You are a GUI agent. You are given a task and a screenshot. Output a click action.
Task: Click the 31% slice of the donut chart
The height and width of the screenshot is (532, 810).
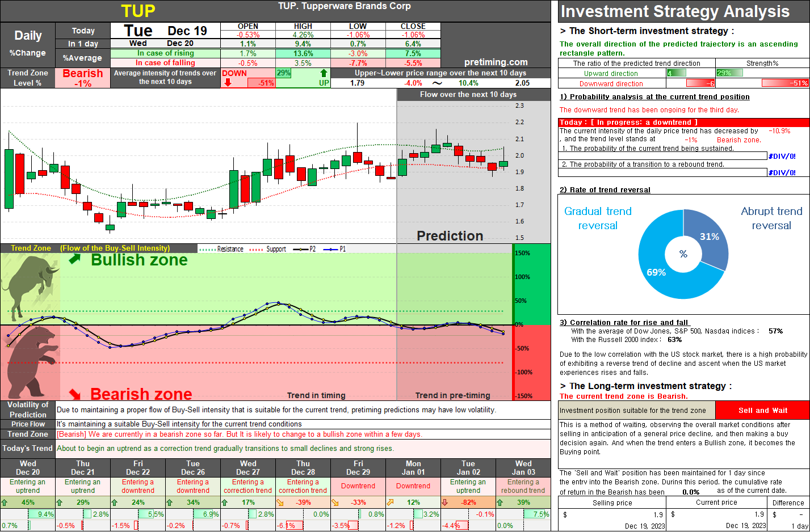click(x=709, y=237)
